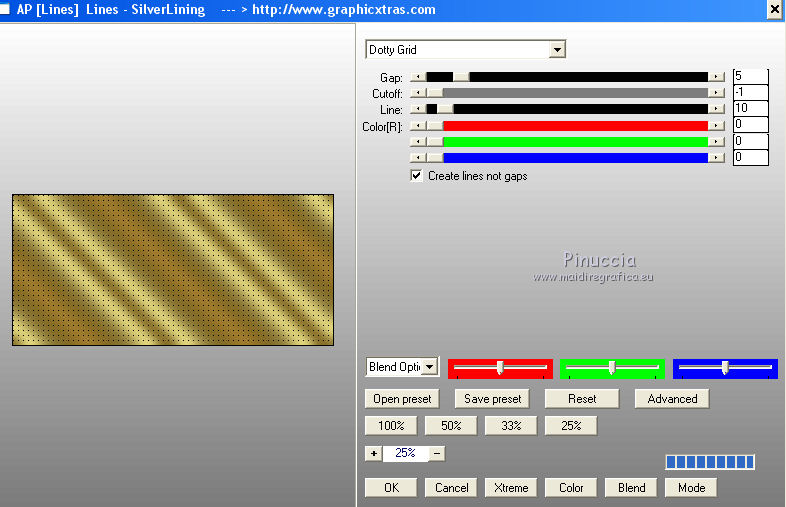Screen dimensions: 786x507
Task: Click the red Color[R] slider bar
Action: click(566, 125)
